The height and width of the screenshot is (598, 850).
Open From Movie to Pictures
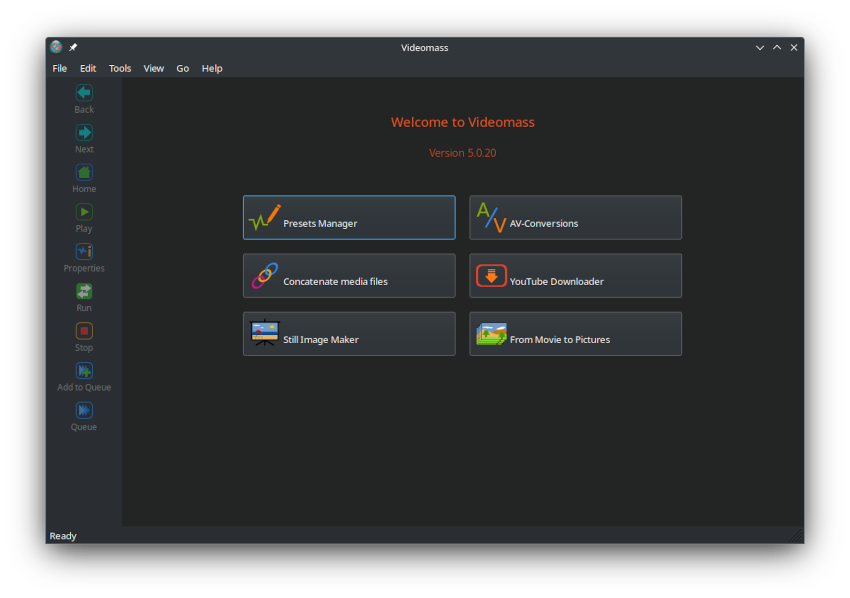(575, 333)
